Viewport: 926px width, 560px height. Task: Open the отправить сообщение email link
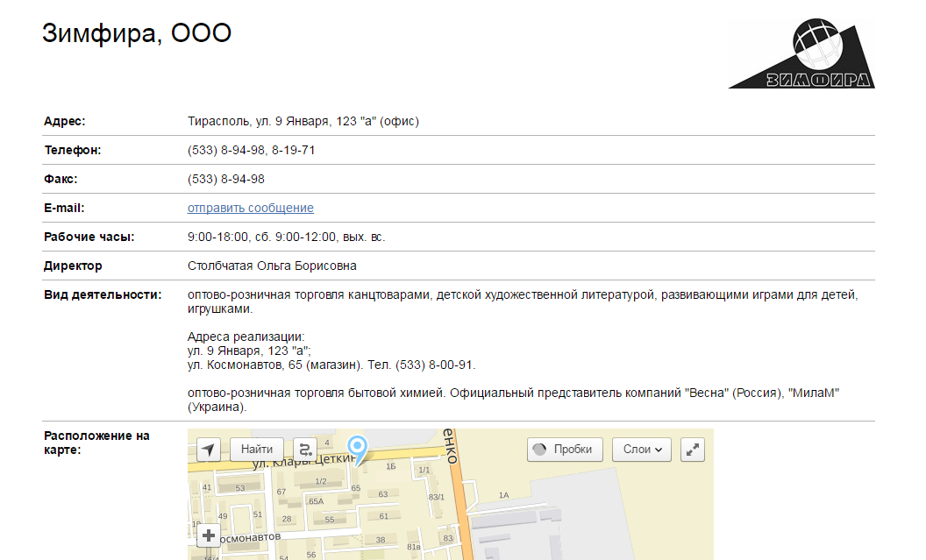(250, 208)
